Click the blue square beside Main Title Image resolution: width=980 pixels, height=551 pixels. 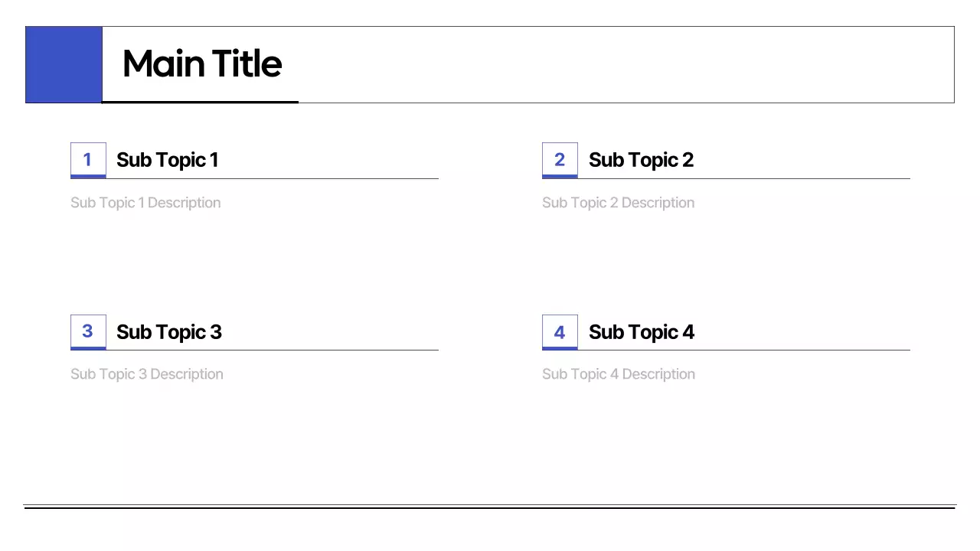click(64, 64)
